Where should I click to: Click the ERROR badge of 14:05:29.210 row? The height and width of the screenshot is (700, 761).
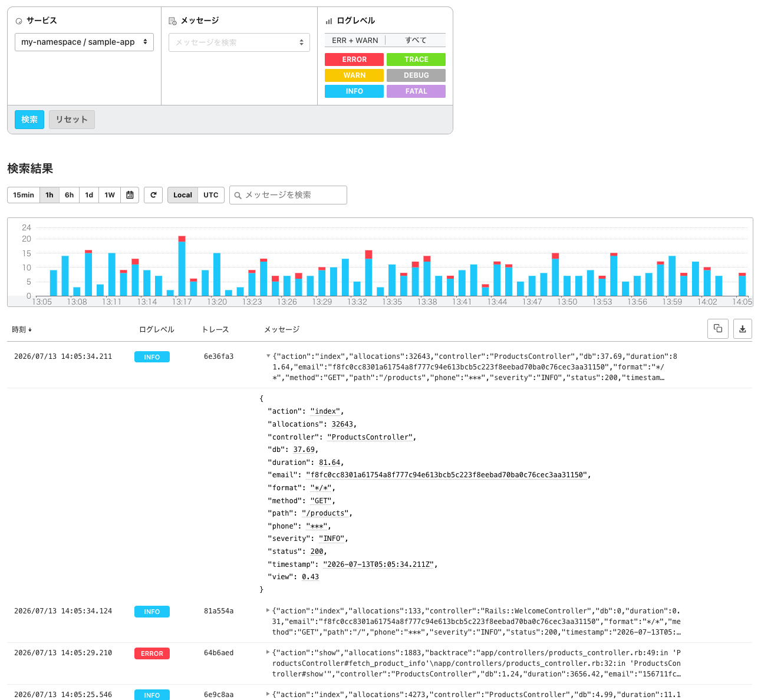click(x=152, y=653)
